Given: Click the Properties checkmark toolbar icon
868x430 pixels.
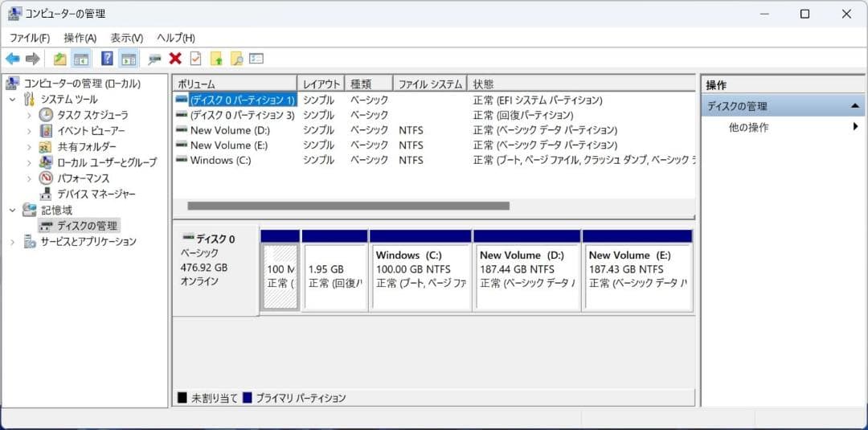Looking at the screenshot, I should (195, 59).
